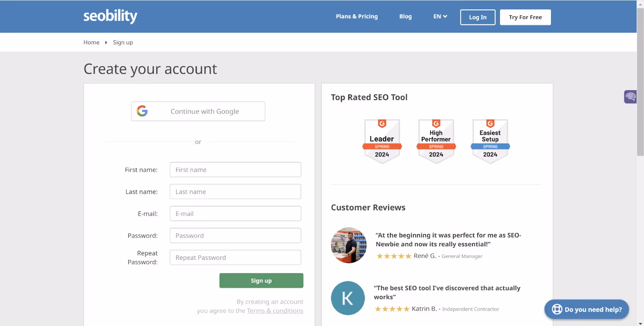
Task: Click Independent Contractor label
Action: coord(471,309)
